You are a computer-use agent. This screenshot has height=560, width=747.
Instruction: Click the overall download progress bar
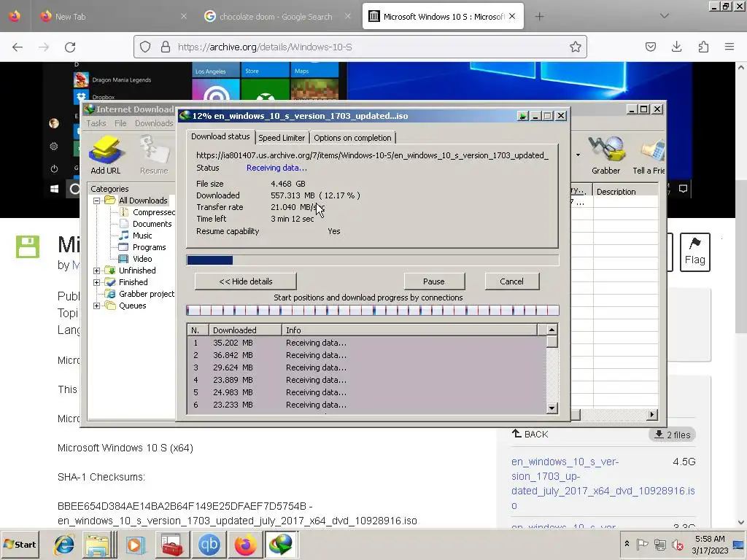pos(373,260)
